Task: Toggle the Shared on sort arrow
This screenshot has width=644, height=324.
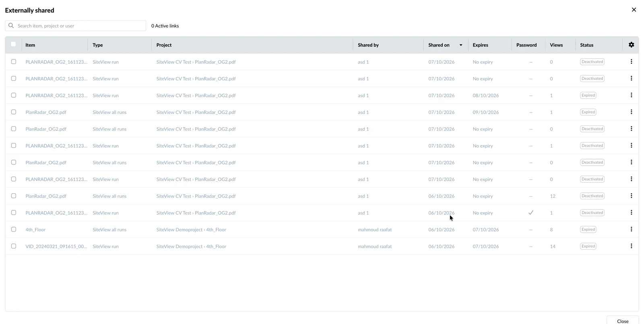Action: tap(461, 45)
